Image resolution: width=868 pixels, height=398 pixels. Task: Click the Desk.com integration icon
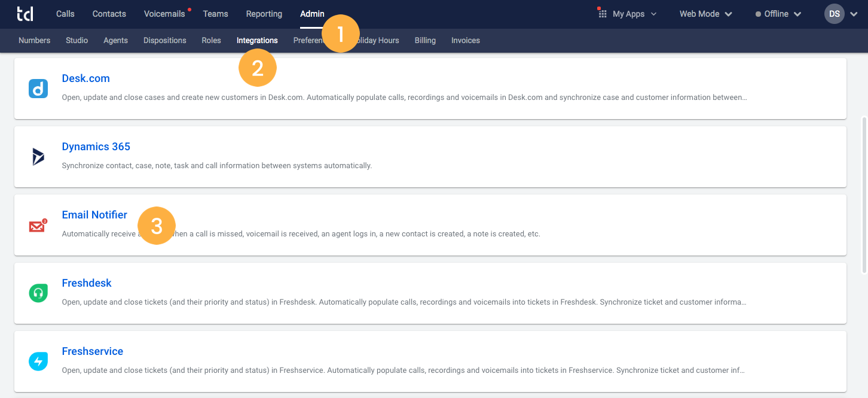[38, 89]
